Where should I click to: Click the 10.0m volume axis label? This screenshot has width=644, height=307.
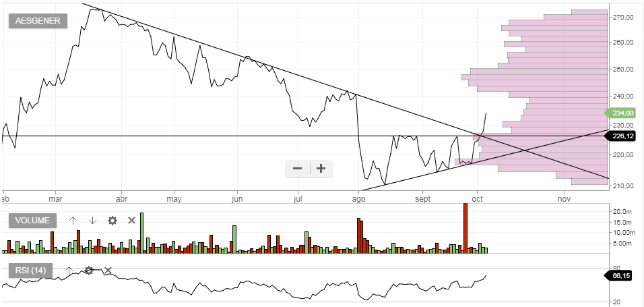pyautogui.click(x=622, y=233)
